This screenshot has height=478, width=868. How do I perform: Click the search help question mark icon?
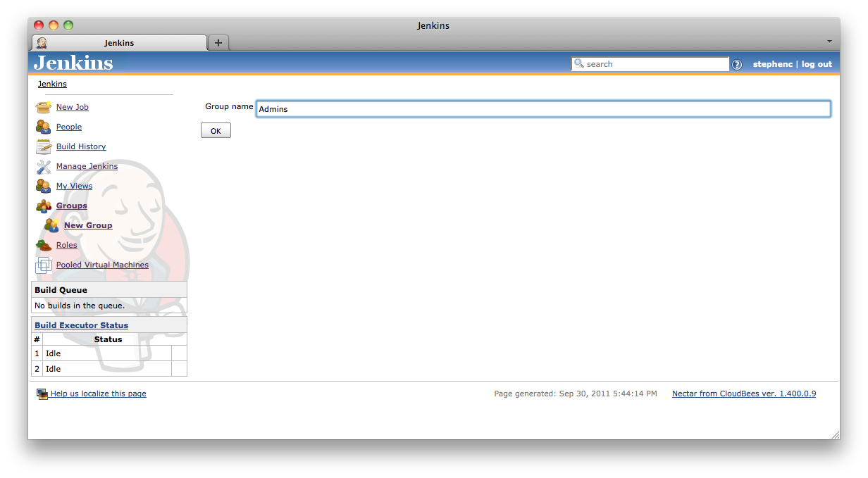[x=737, y=64]
